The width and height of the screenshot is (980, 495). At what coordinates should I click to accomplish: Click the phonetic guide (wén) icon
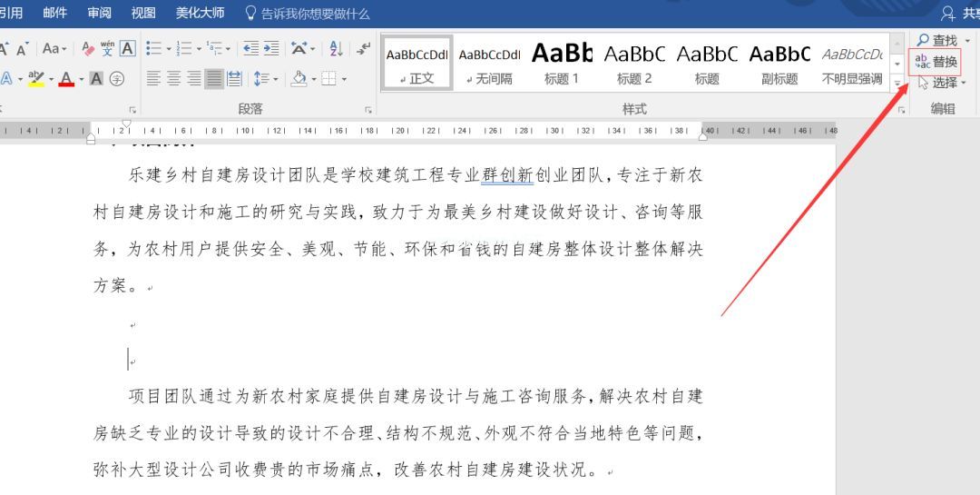tap(108, 49)
